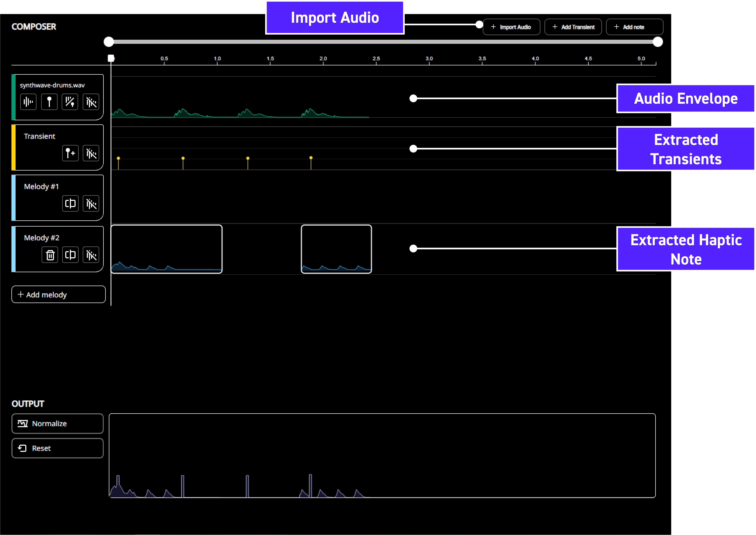Click the 5.0 mark on the time ruler
The image size is (756, 535).
(641, 59)
